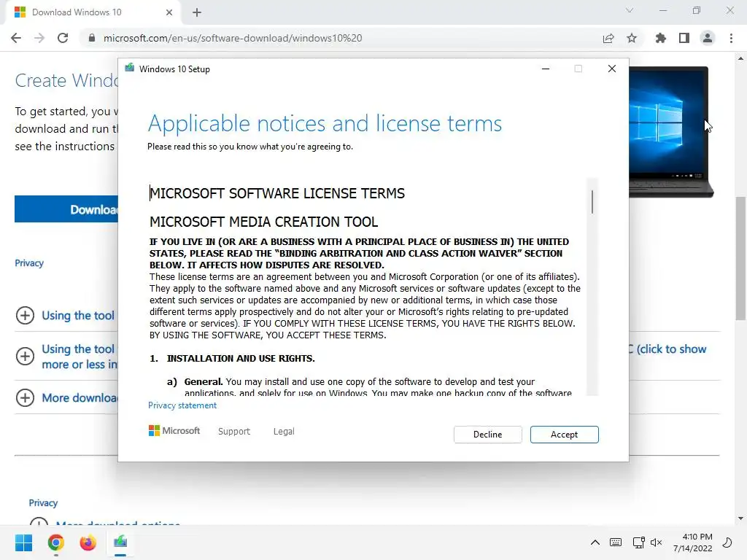
Task: Open Firefox from the taskbar
Action: coord(88,542)
